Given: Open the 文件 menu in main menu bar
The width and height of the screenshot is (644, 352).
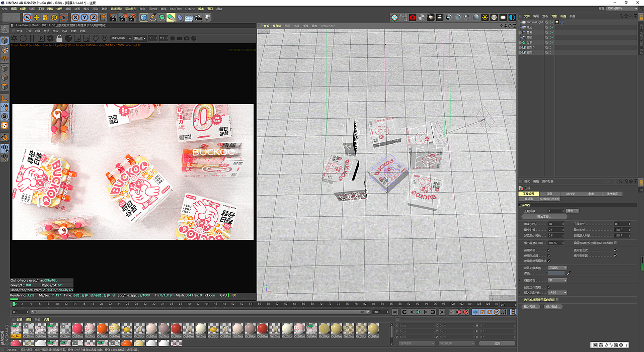Looking at the screenshot, I should click(5, 9).
